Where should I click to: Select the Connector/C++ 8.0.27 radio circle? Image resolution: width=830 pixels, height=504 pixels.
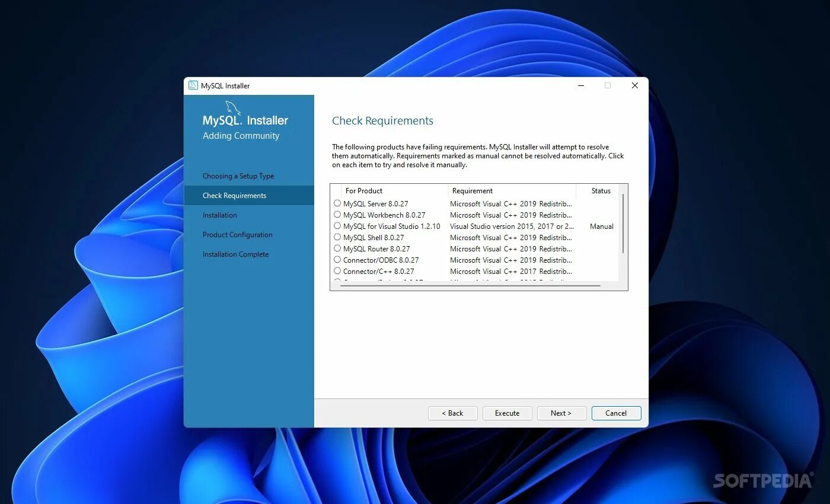coord(337,271)
